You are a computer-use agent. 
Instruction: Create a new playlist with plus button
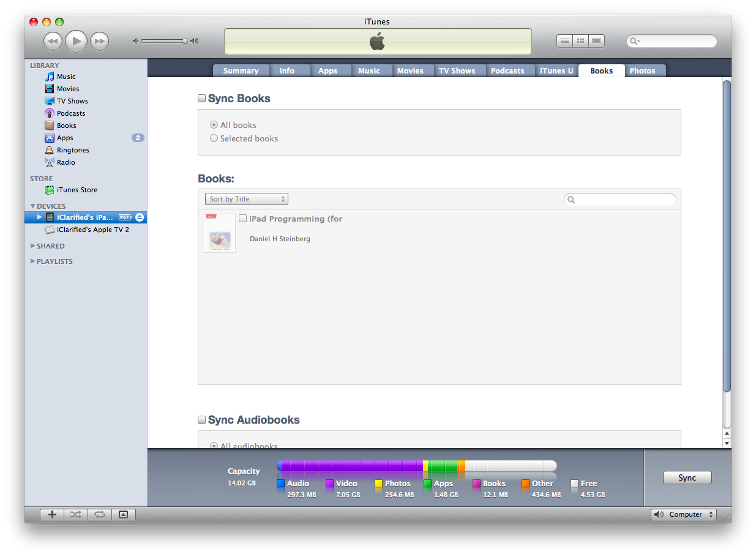click(52, 515)
